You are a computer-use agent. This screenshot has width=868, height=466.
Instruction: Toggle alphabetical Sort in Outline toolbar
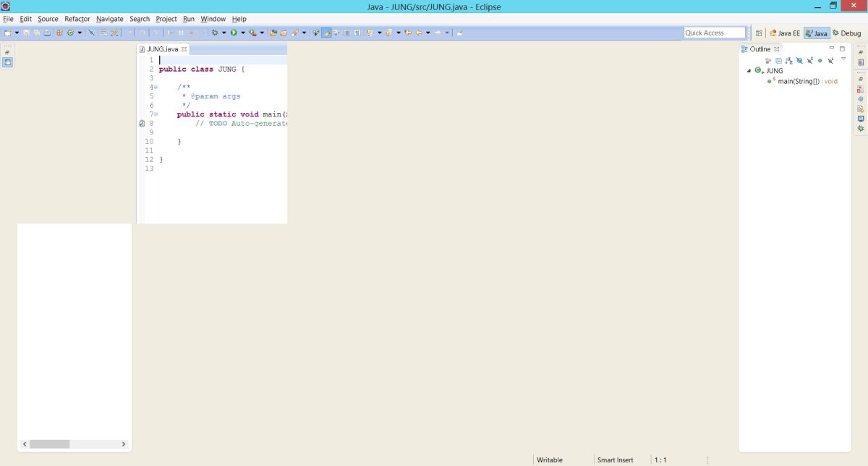[789, 61]
